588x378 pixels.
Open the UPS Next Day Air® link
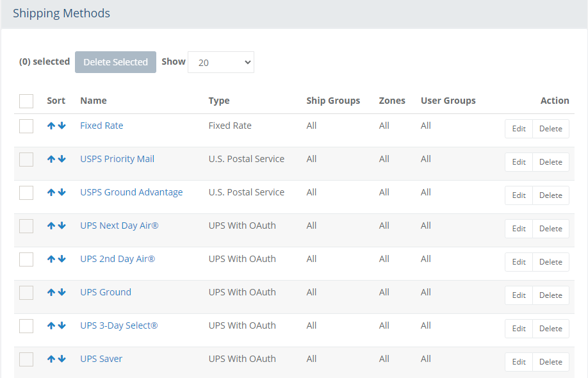[x=119, y=226]
